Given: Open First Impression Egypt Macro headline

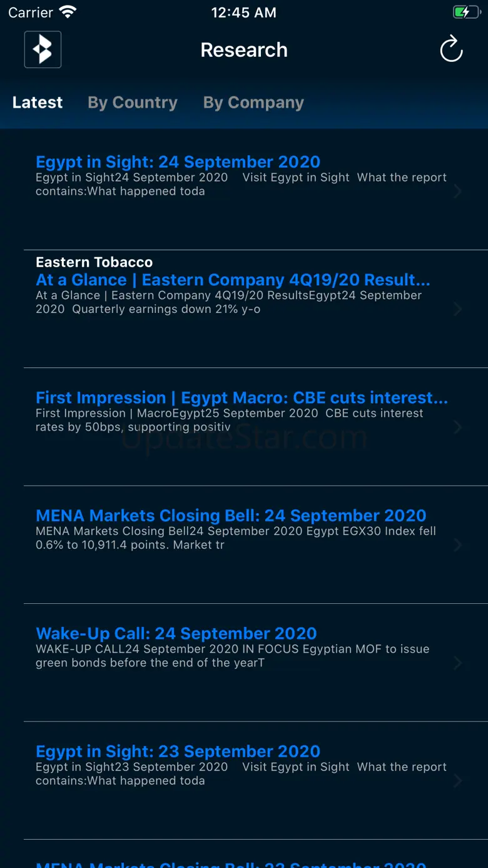Looking at the screenshot, I should (242, 398).
